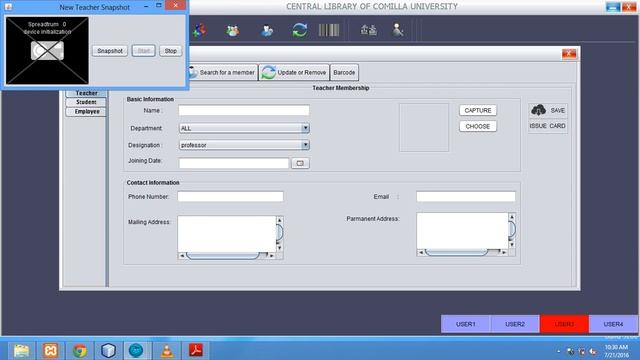Screen dimensions: 640x360
Task: Open the file explorer taskbar icon
Action: tap(21, 350)
